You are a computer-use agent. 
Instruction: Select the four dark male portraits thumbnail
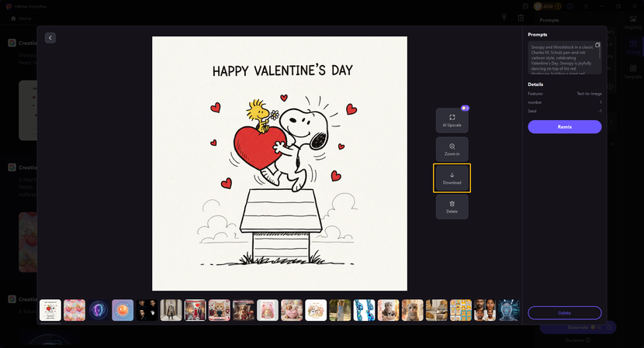(x=147, y=310)
